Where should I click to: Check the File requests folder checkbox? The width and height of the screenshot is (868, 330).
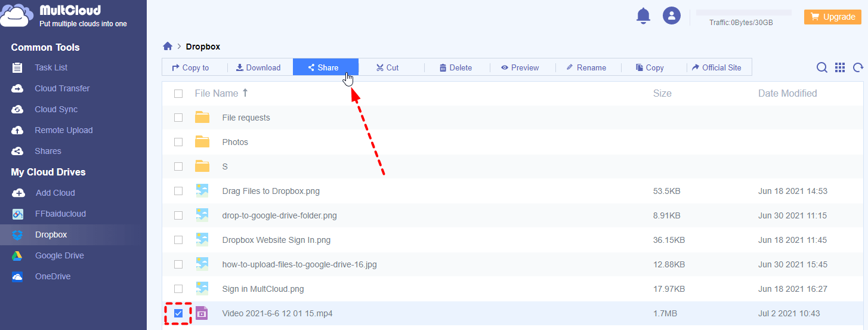pos(178,118)
